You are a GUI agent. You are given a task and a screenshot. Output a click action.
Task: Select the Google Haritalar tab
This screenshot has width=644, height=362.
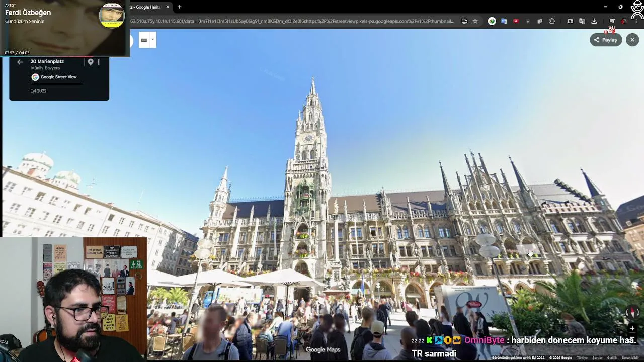(149, 7)
